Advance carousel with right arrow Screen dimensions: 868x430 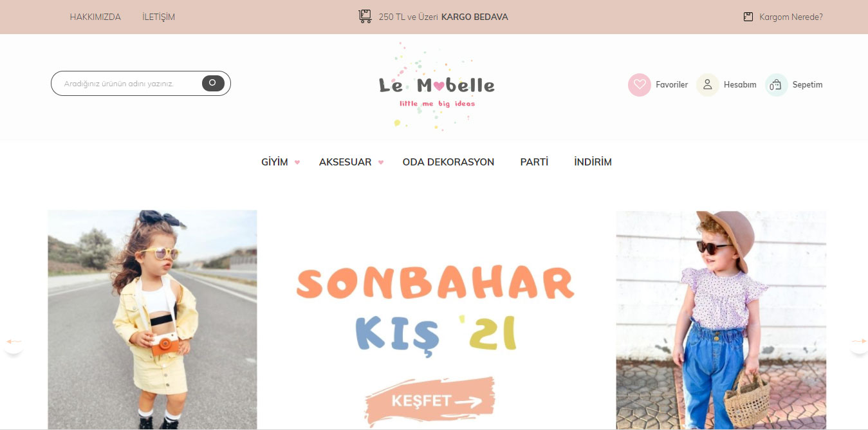coord(859,341)
